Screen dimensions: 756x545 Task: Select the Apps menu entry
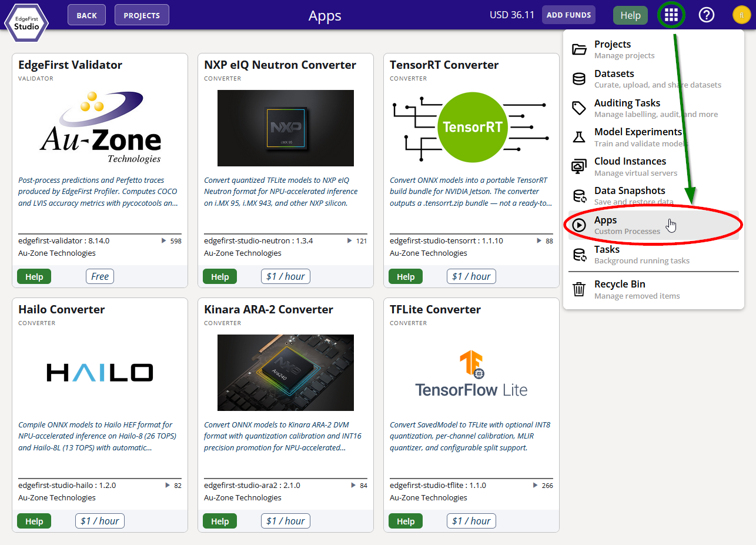click(x=653, y=225)
